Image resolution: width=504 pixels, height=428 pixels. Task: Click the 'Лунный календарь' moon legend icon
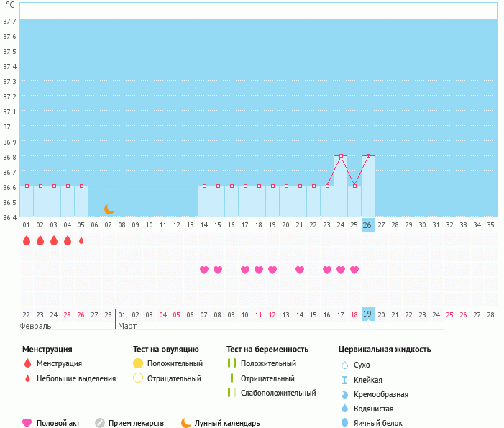pos(186,423)
